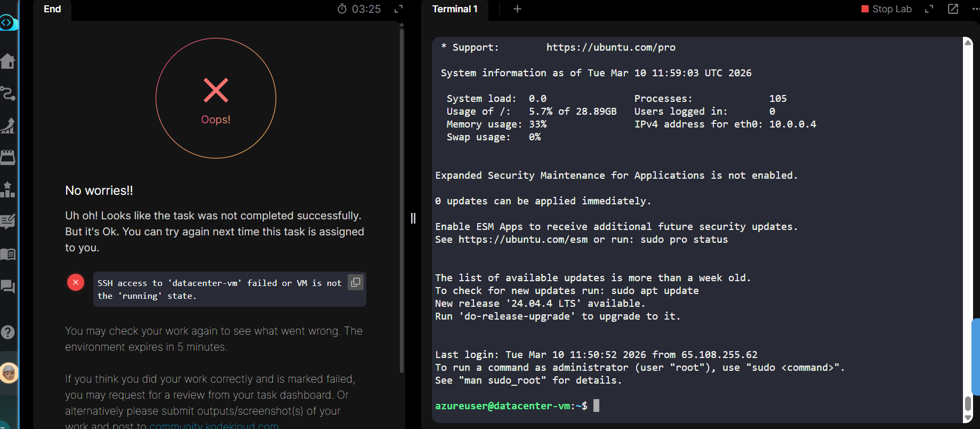Image resolution: width=980 pixels, height=429 pixels.
Task: Open the learning paths route icon
Action: [7, 93]
